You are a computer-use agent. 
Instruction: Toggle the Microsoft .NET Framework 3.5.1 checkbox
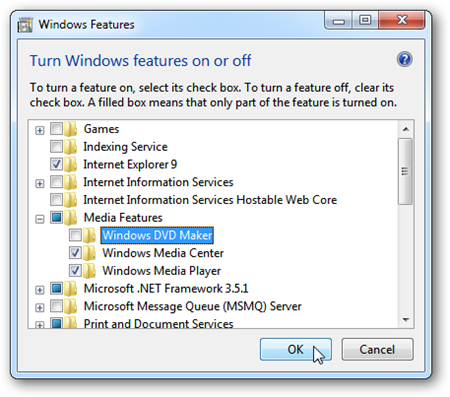click(56, 288)
